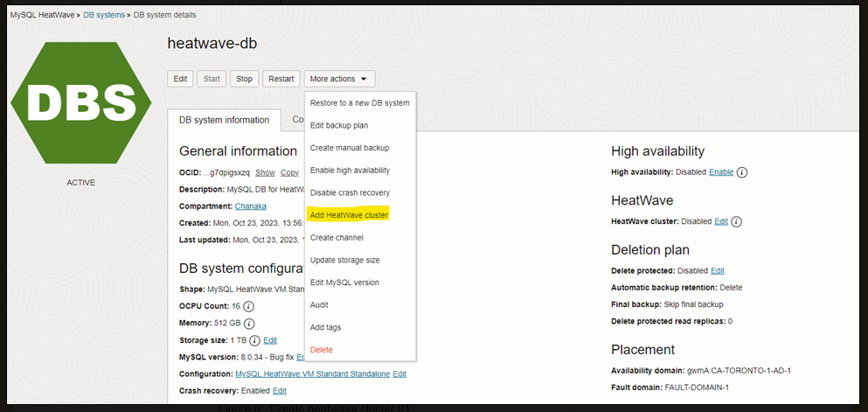Click the OCPU Count info icon
The image size is (868, 412).
(249, 306)
